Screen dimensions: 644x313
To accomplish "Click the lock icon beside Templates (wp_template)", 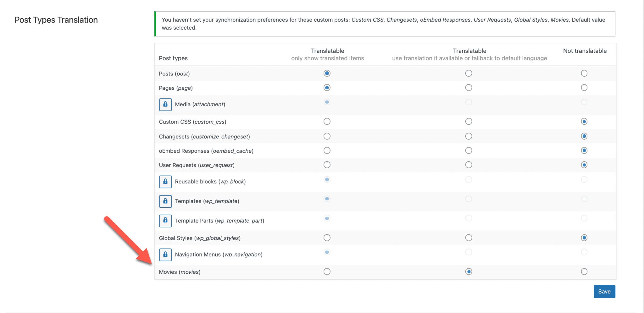I will coord(165,201).
